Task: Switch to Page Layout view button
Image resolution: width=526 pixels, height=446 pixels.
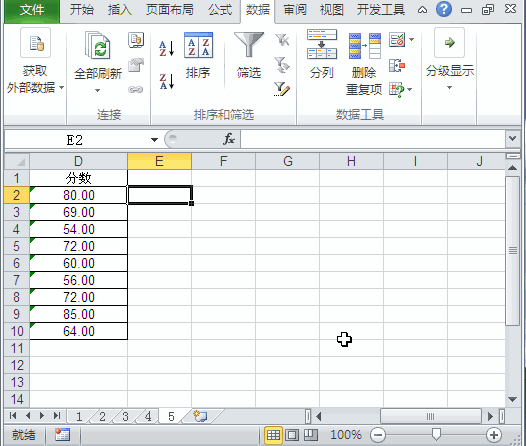Action: [x=292, y=435]
